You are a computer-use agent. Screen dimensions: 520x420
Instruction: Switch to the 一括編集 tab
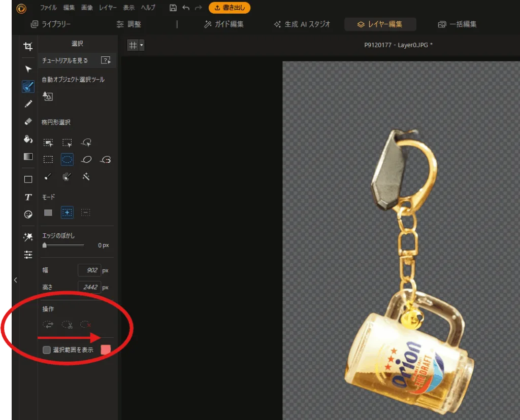point(458,24)
